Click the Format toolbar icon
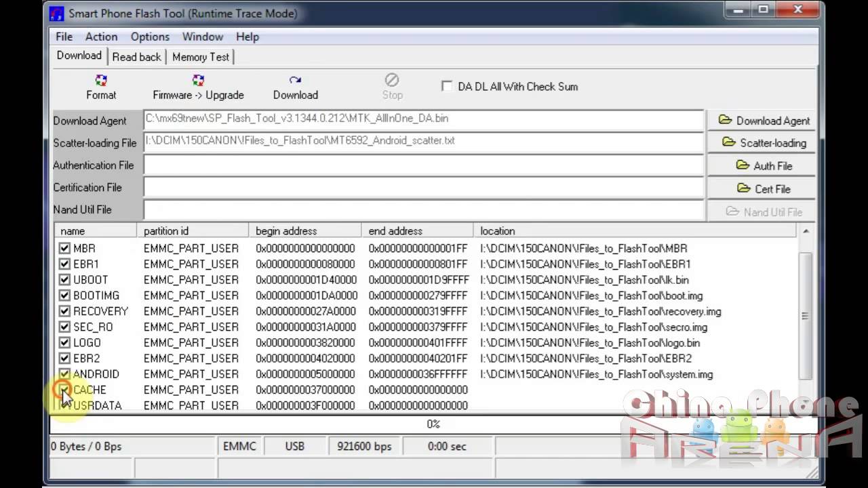868x488 pixels. (101, 81)
